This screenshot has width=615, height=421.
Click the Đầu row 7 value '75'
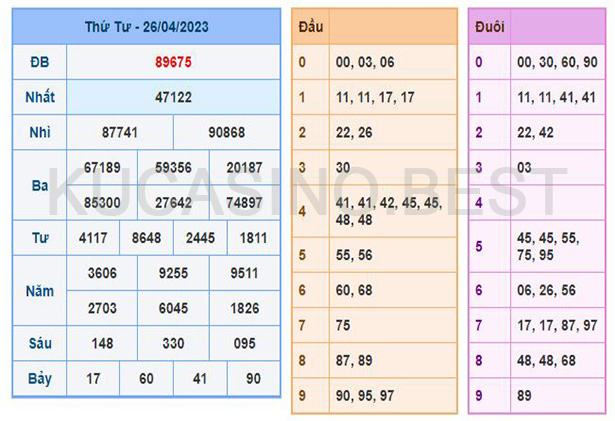[x=343, y=325]
